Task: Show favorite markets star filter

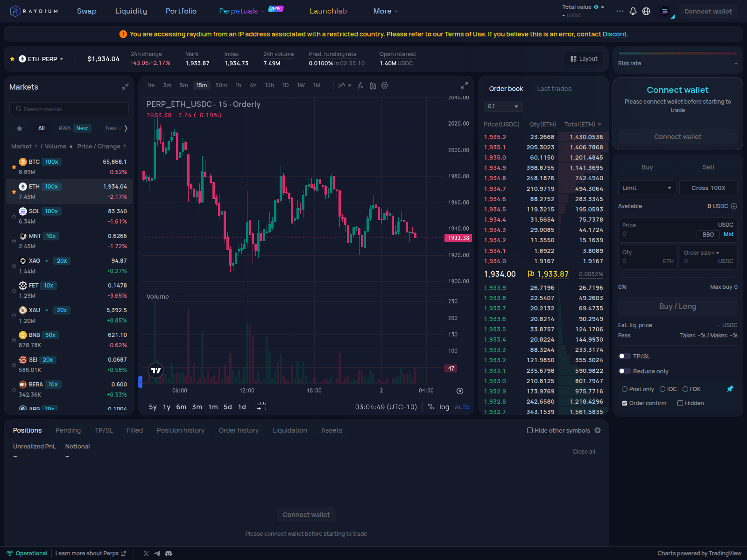Action: point(20,128)
